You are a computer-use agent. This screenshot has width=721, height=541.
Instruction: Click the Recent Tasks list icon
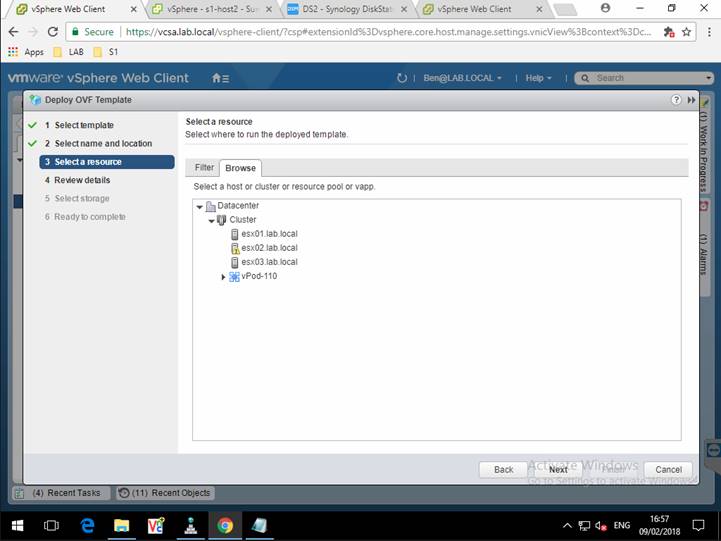click(19, 493)
